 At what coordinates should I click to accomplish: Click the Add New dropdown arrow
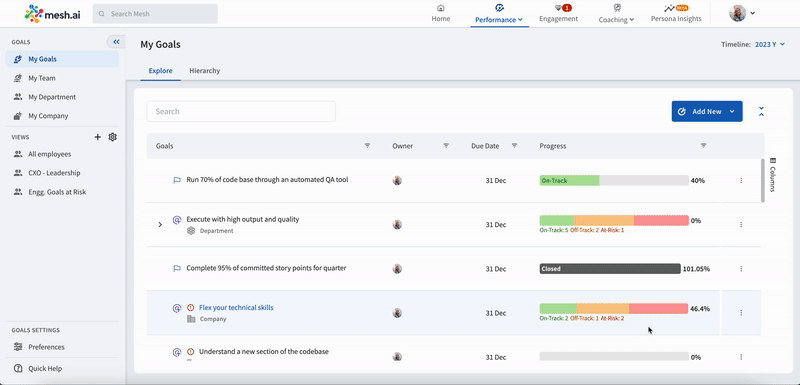click(732, 111)
